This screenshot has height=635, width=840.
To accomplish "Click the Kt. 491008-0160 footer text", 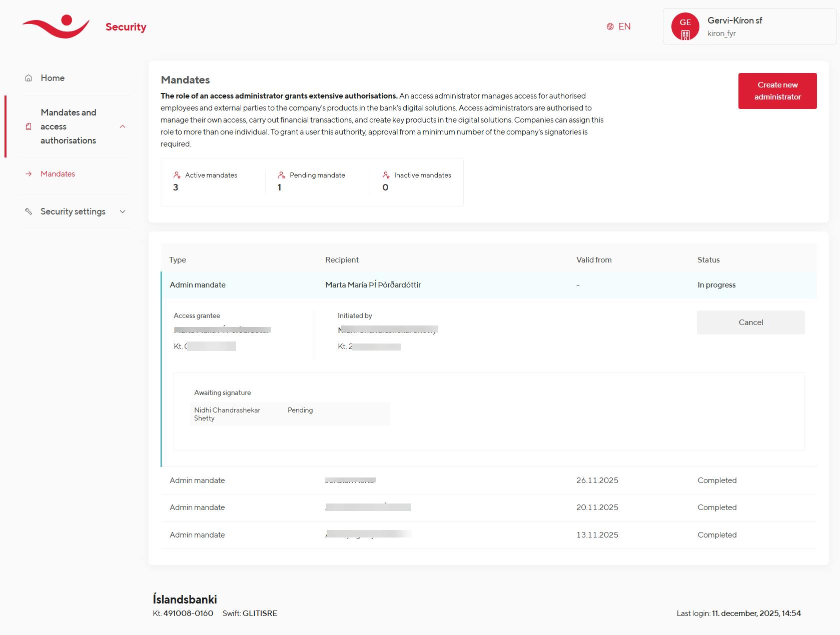I will [183, 613].
